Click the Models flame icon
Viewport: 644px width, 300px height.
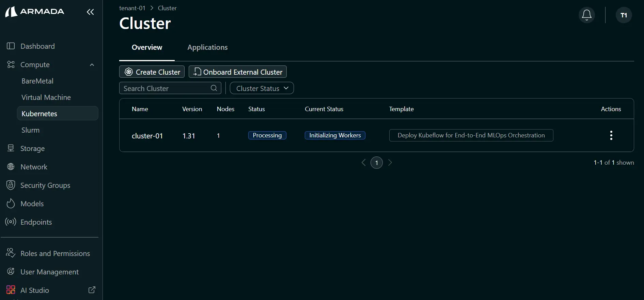[11, 203]
